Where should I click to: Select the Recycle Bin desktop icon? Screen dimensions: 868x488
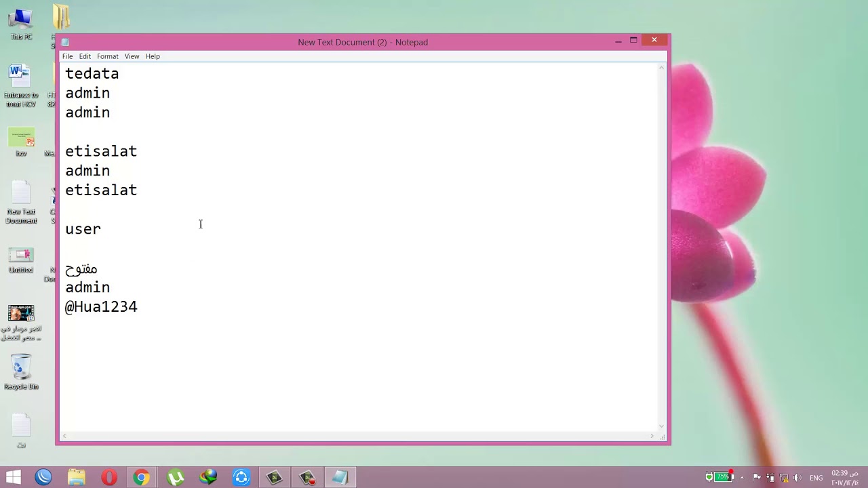click(21, 372)
